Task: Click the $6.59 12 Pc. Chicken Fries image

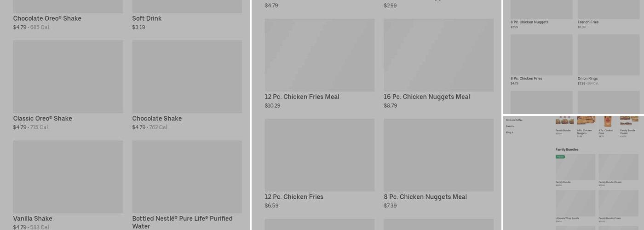Action: [x=319, y=155]
